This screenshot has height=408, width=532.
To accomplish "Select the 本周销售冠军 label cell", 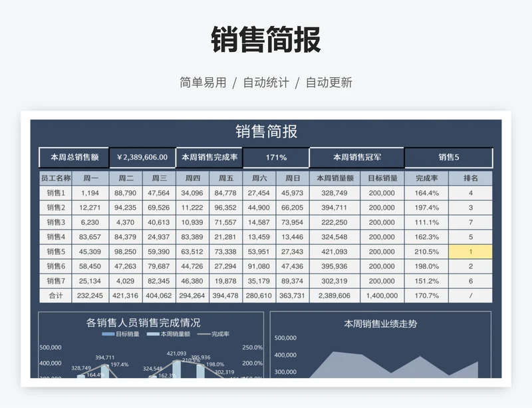I will pos(356,157).
